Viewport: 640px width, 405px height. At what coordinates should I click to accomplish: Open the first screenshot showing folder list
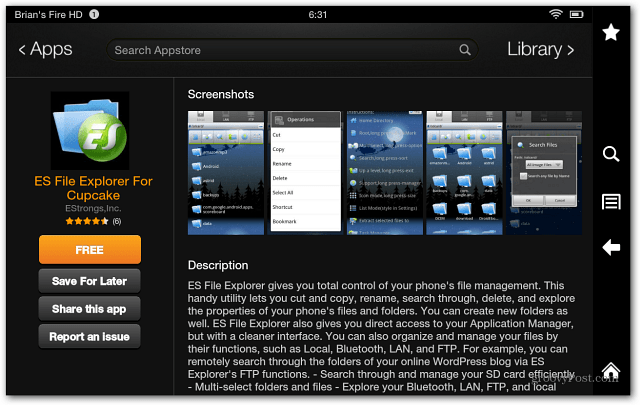pyautogui.click(x=226, y=173)
